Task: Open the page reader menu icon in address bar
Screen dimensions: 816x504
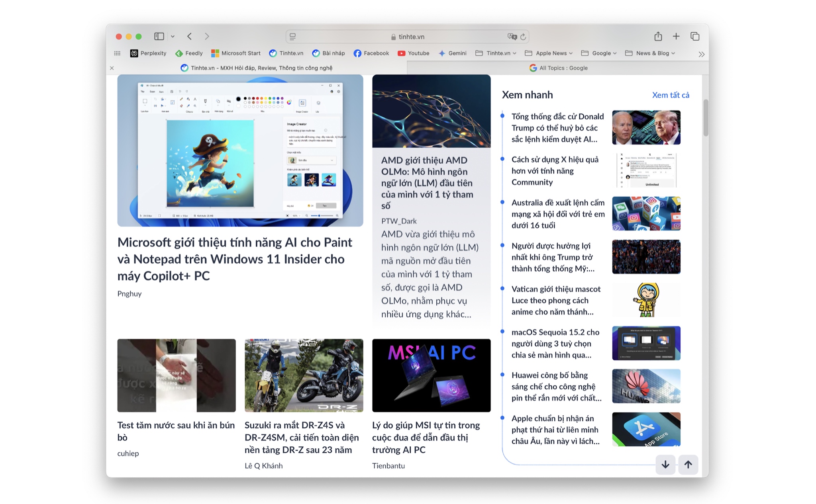Action: 292,37
